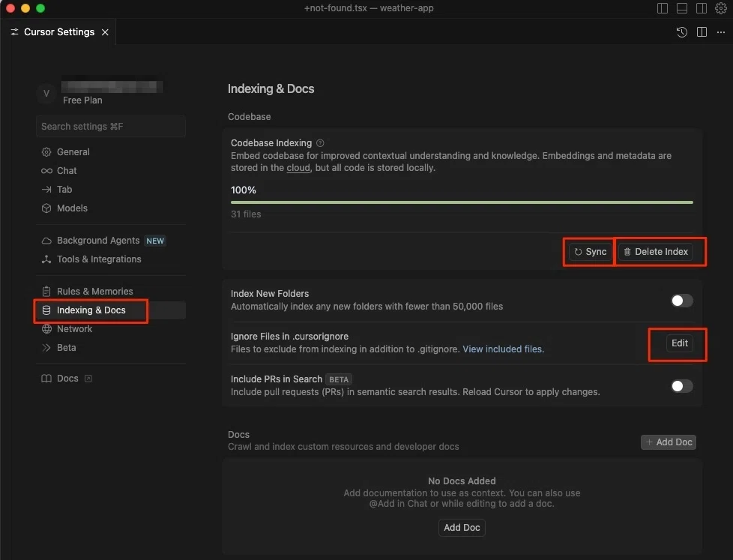
Task: Toggle the secondary sidebar layout icon
Action: [x=702, y=8]
